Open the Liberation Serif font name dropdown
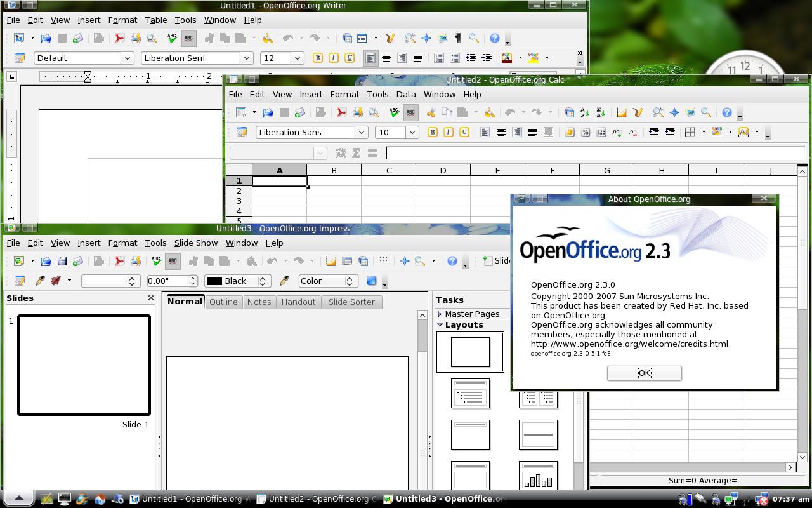This screenshot has height=508, width=812. (x=246, y=58)
